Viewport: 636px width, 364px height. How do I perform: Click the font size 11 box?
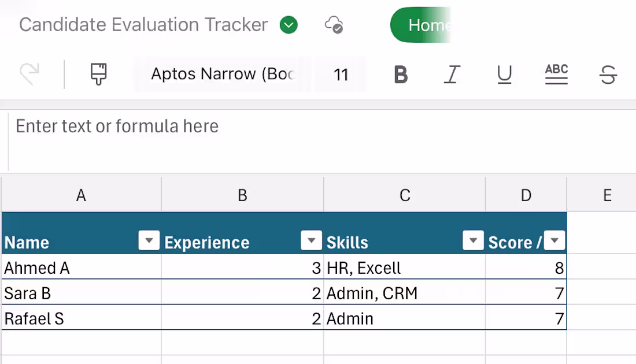click(341, 75)
